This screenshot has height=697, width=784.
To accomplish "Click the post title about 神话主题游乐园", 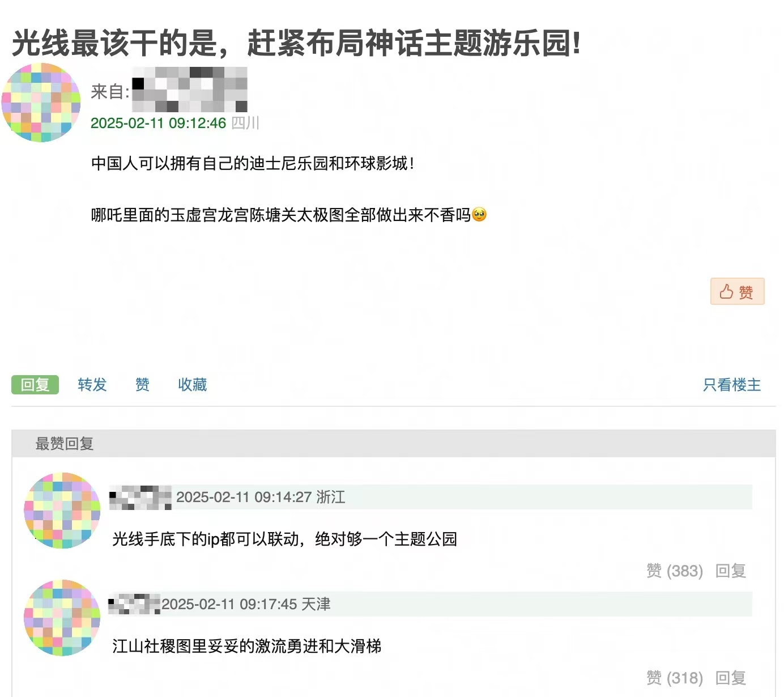I will (x=296, y=43).
